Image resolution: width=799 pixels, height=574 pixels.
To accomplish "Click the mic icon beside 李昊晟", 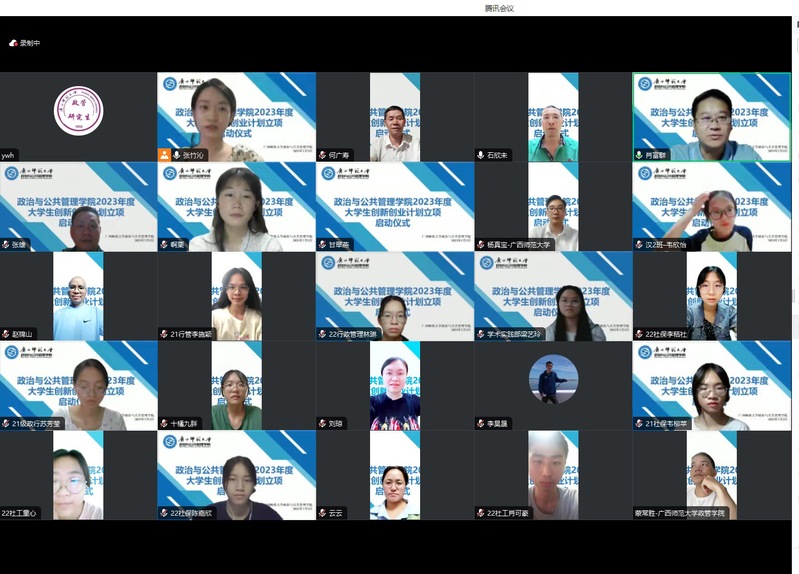I will click(x=481, y=423).
